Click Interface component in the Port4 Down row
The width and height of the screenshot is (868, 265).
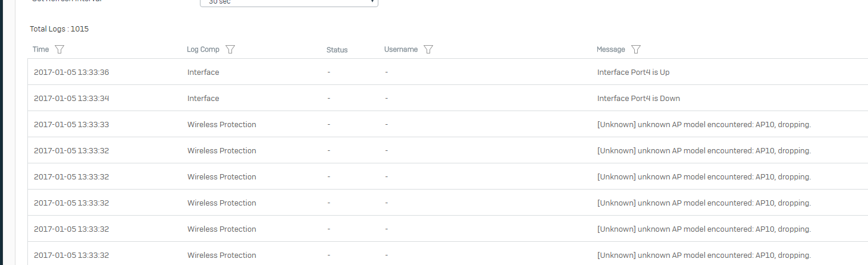pos(203,98)
